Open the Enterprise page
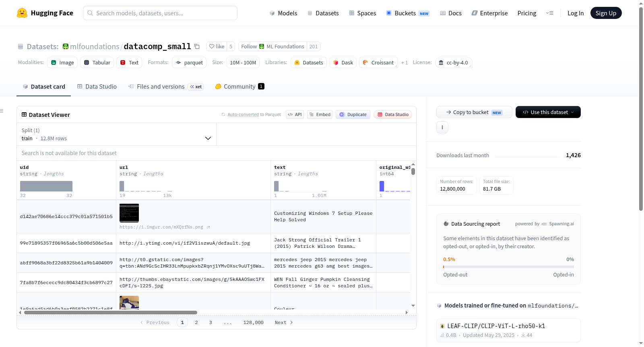 pyautogui.click(x=490, y=13)
